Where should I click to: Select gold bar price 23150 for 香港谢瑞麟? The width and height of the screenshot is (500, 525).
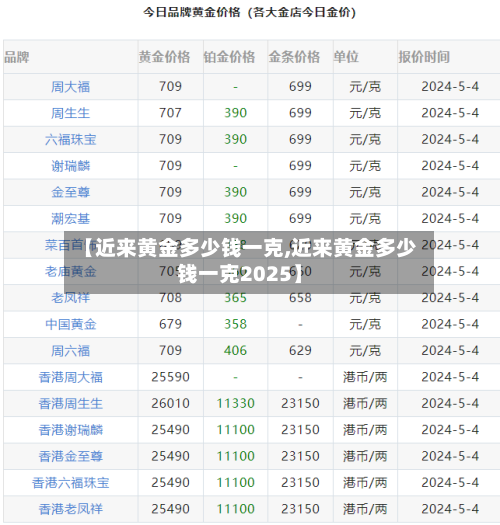tap(300, 430)
